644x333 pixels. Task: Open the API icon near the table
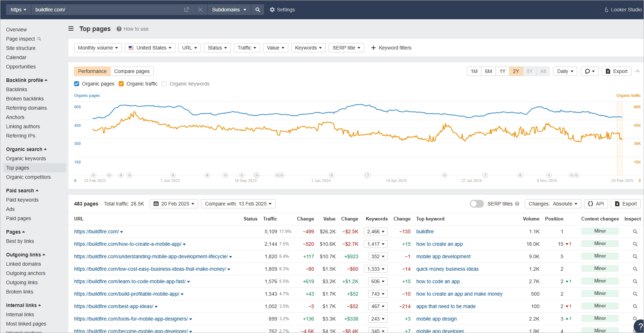(596, 203)
